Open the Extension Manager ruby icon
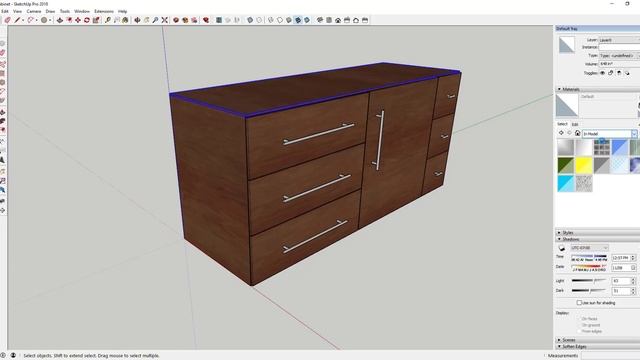640x360 pixels. click(206, 20)
